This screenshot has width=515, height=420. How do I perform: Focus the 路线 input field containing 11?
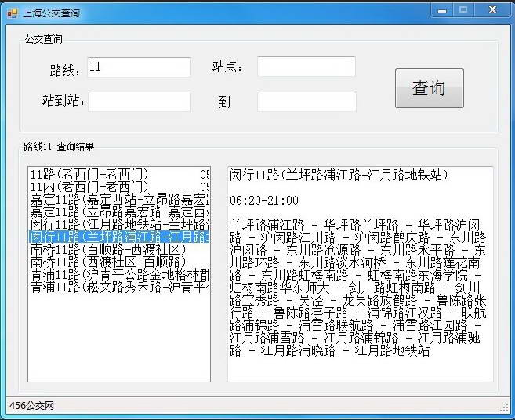(138, 67)
